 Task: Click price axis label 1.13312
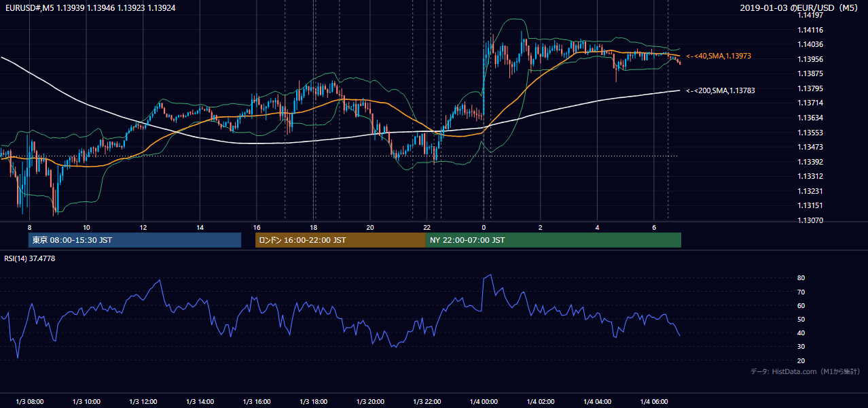coord(810,176)
